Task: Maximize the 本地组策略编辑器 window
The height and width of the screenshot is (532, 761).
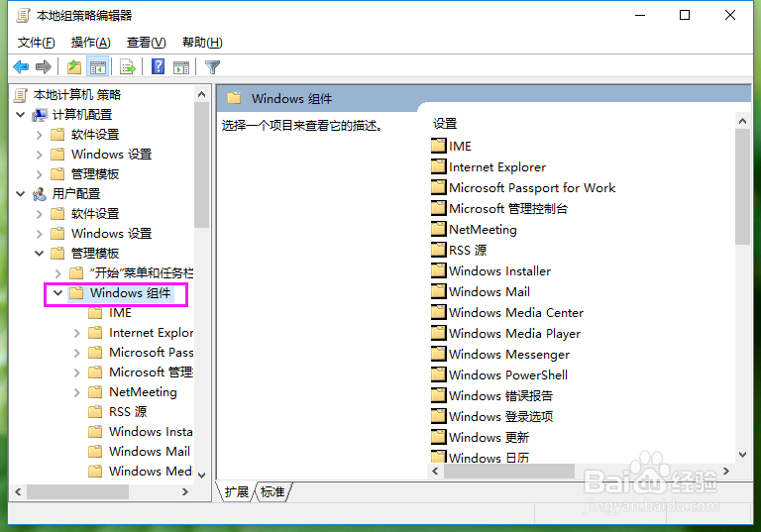Action: point(685,15)
